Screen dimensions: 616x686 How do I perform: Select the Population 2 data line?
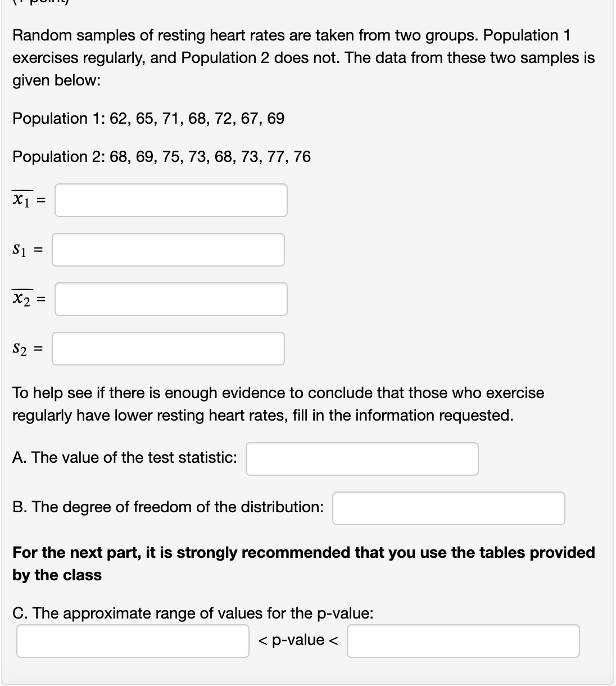coord(161,157)
